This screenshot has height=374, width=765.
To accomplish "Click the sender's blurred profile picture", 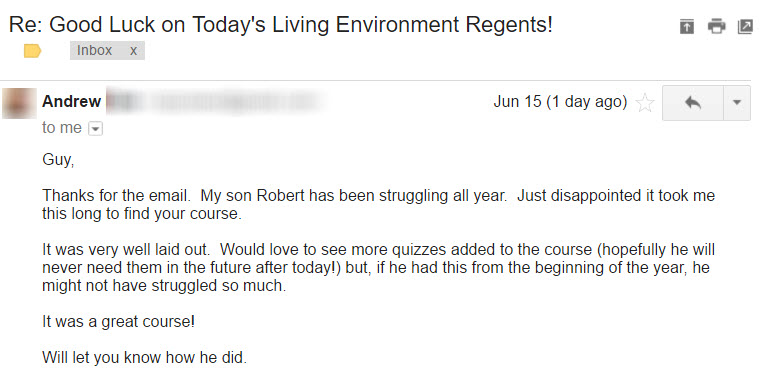I will click(20, 103).
